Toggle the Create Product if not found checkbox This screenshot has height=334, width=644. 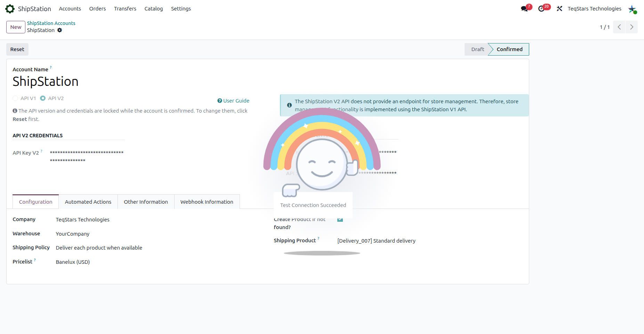click(x=340, y=219)
